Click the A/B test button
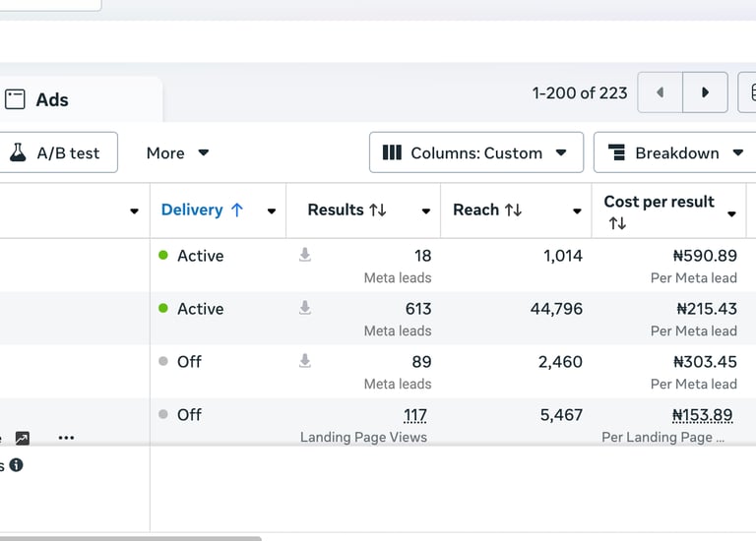 (x=55, y=152)
